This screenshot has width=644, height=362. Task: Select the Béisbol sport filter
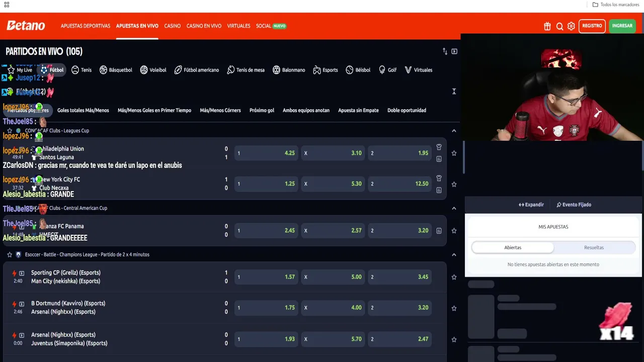coord(358,70)
